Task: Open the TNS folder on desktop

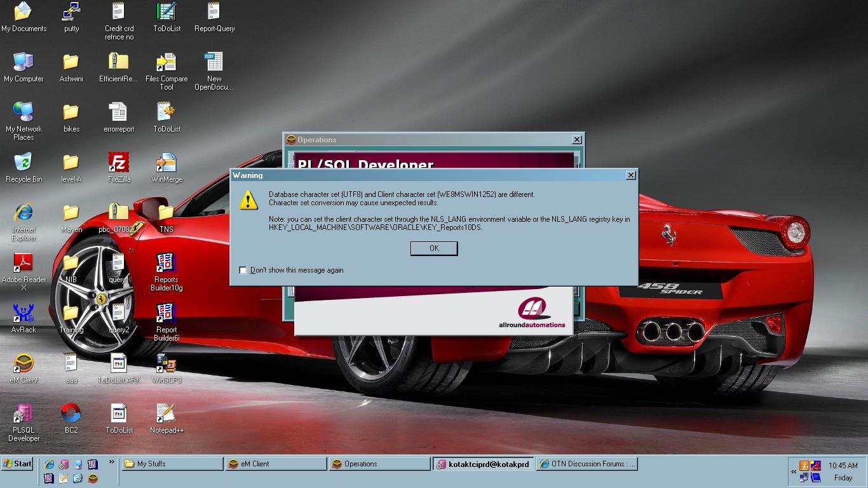Action: tap(166, 213)
